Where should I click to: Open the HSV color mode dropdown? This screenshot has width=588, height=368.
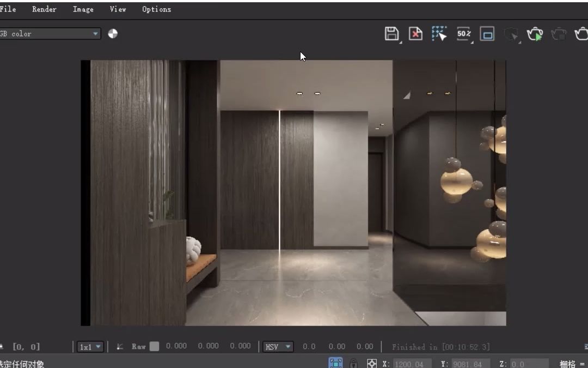(x=278, y=347)
